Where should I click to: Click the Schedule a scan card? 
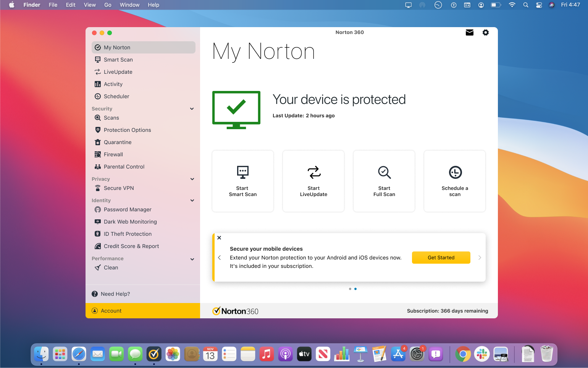click(455, 181)
